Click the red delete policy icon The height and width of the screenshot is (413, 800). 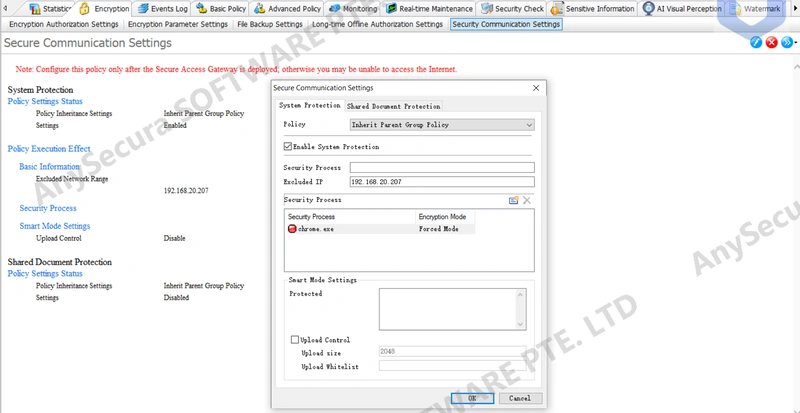pos(771,42)
